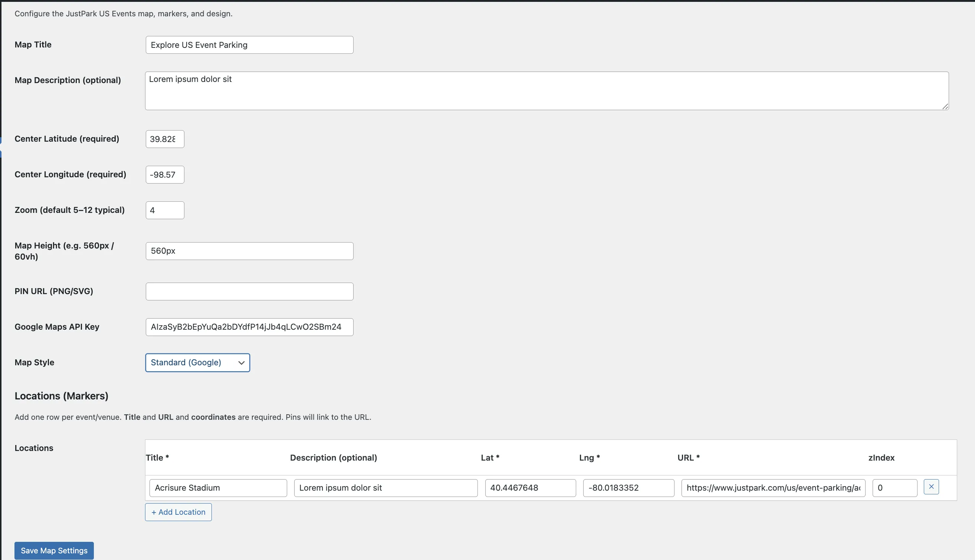
Task: Click the location Lorem ipsum description field
Action: point(385,487)
